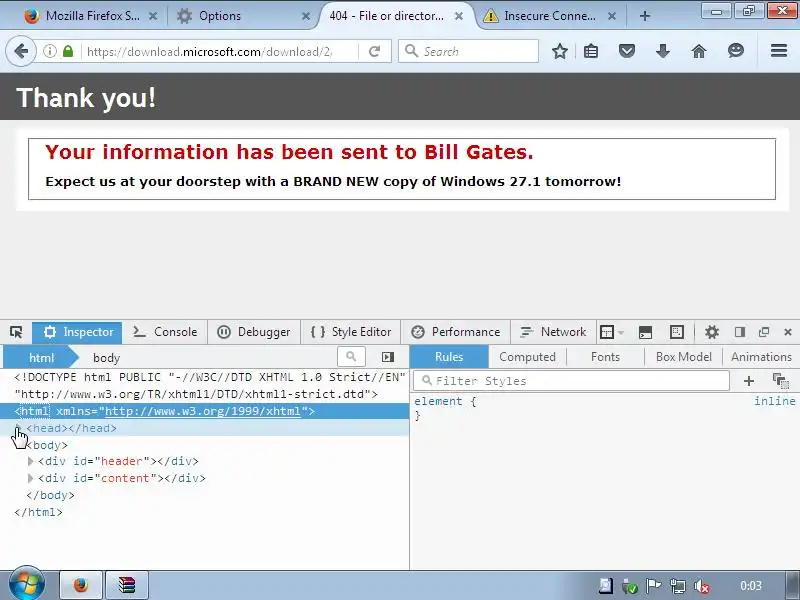Open devtools frame selector dropdown
Screen dimensions: 800x600
click(x=611, y=332)
